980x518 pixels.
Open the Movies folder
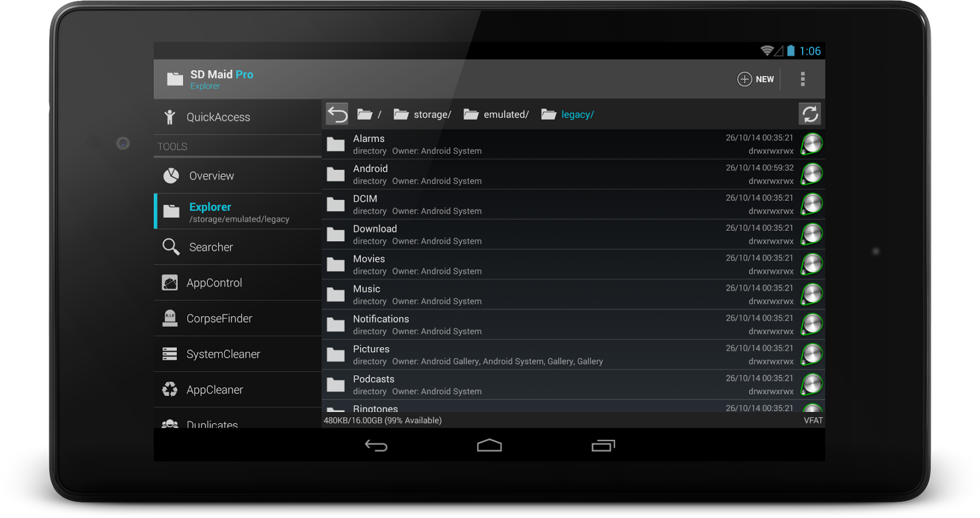coord(573,264)
